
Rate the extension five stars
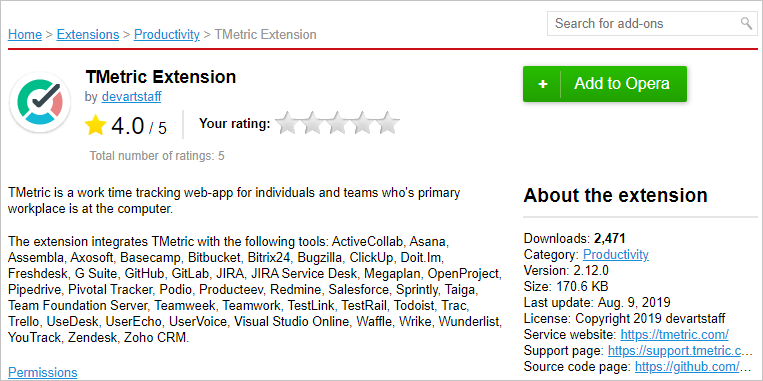(x=388, y=123)
